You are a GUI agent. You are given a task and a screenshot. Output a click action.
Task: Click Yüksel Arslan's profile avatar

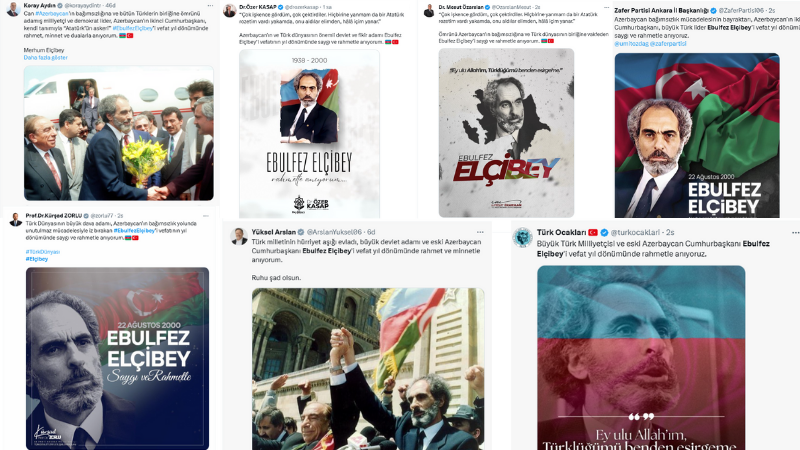pos(238,236)
